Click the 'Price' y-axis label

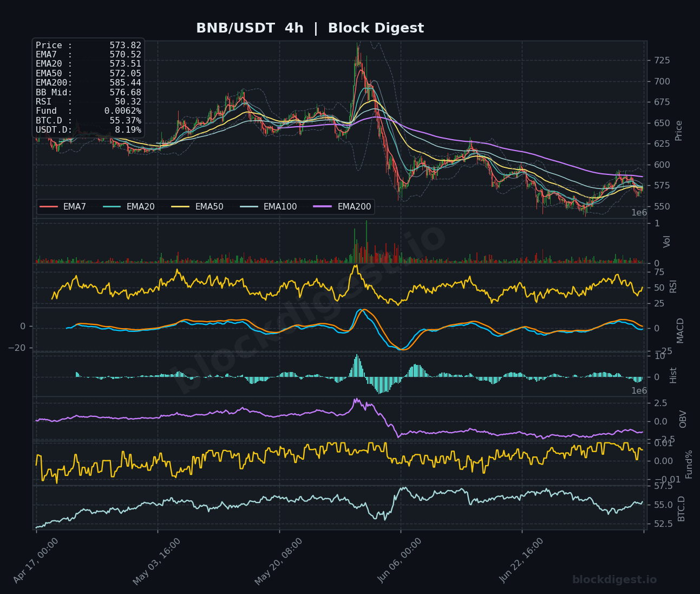pyautogui.click(x=679, y=130)
